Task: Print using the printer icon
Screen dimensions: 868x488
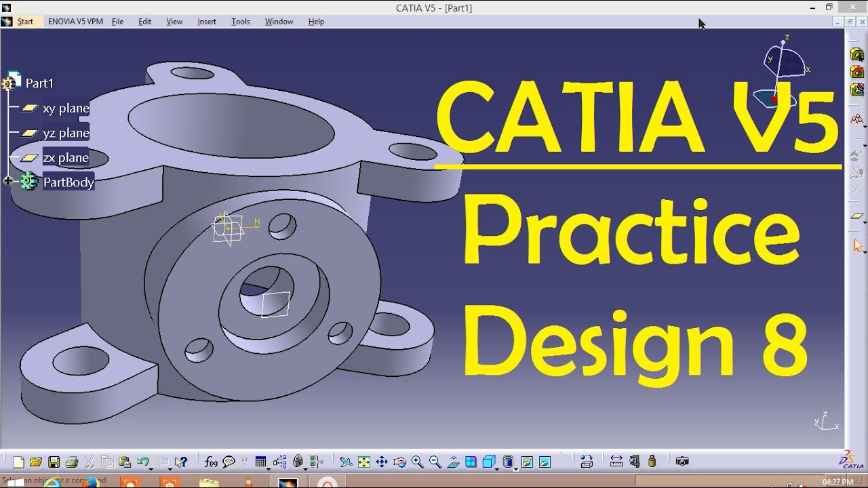Action: pyautogui.click(x=71, y=462)
